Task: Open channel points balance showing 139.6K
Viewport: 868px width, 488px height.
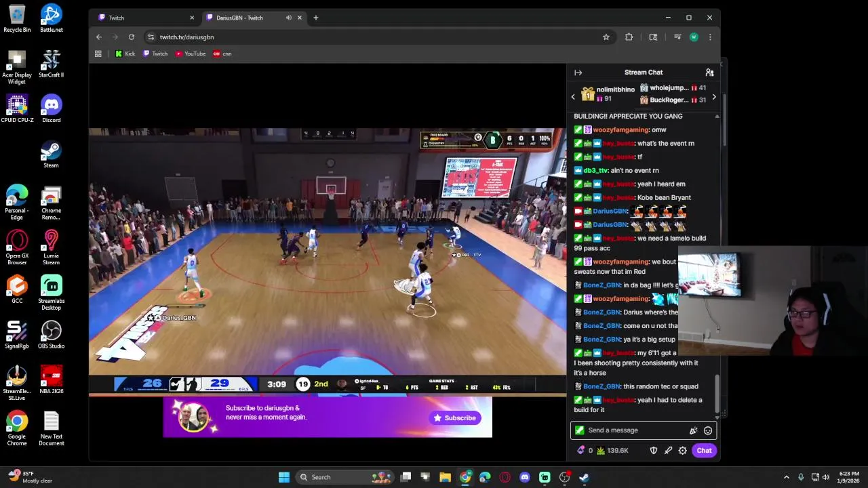Action: coord(612,451)
